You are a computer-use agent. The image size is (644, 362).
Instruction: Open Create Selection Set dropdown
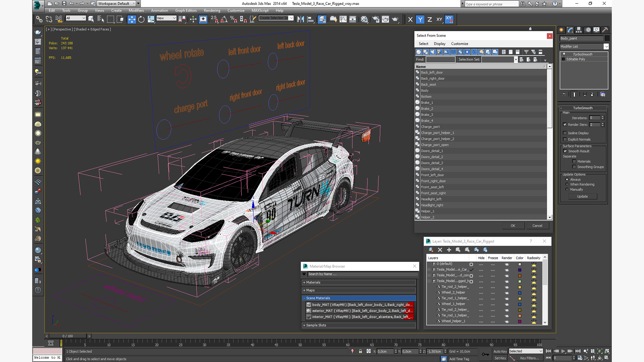[291, 18]
